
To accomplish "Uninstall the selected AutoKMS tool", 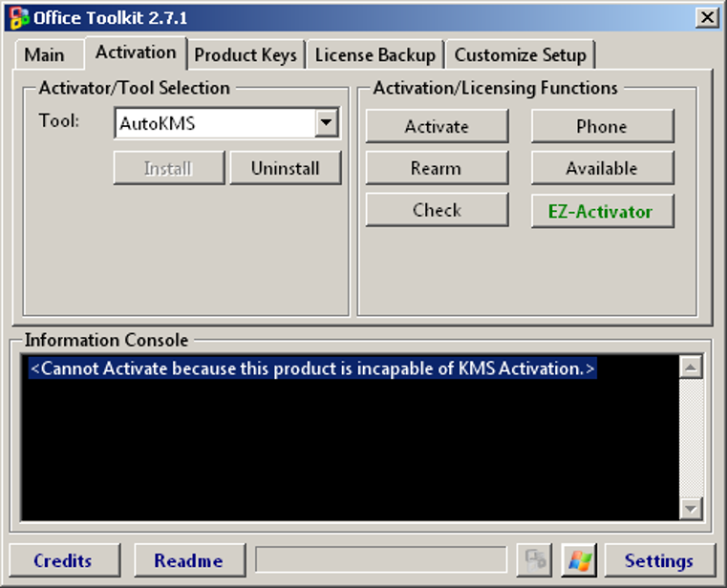I will click(x=285, y=168).
